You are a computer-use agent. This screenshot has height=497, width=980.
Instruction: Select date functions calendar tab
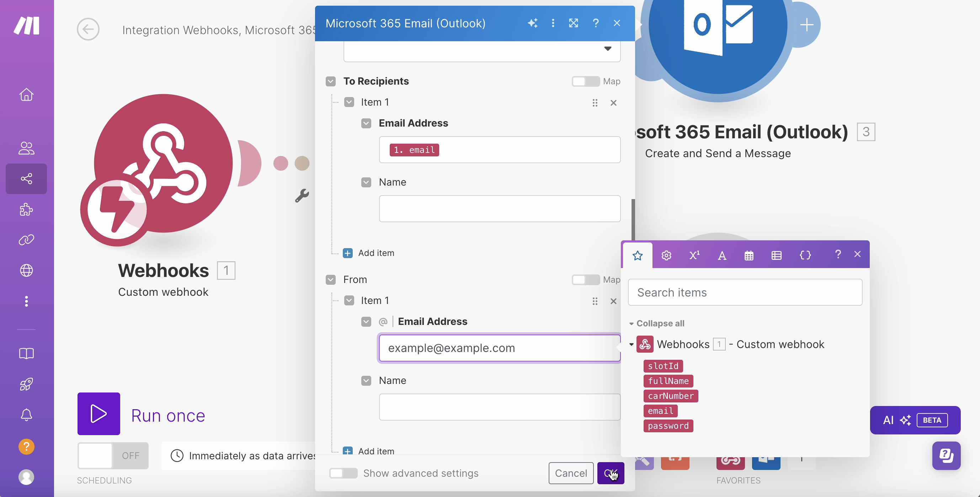coord(749,255)
